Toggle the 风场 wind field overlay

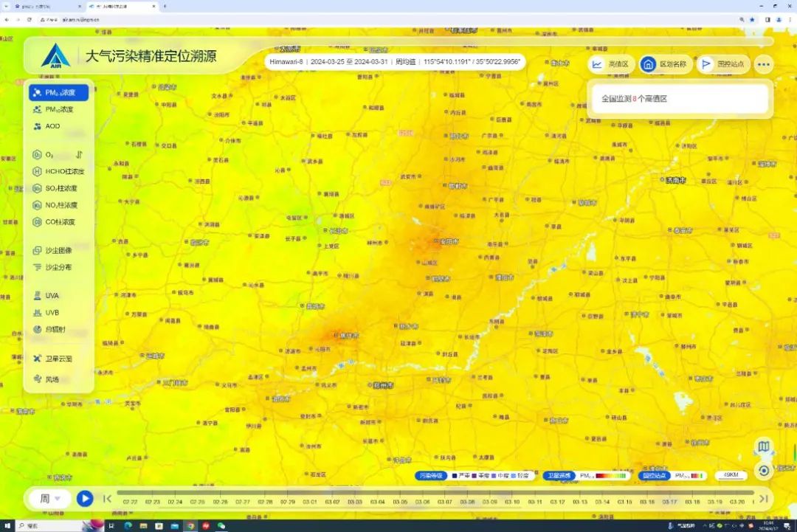52,379
